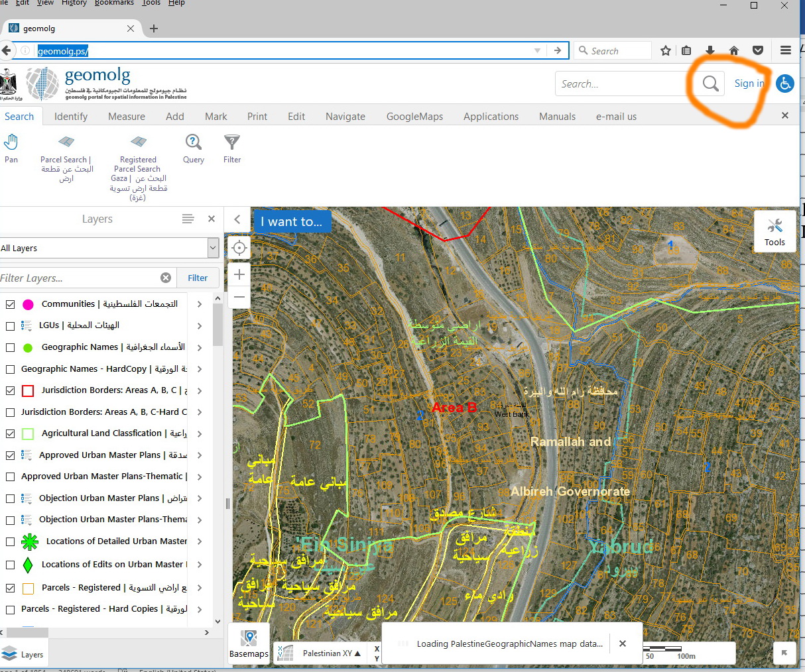Open the accessibility wheelchair icon
This screenshot has width=805, height=672.
click(x=785, y=84)
